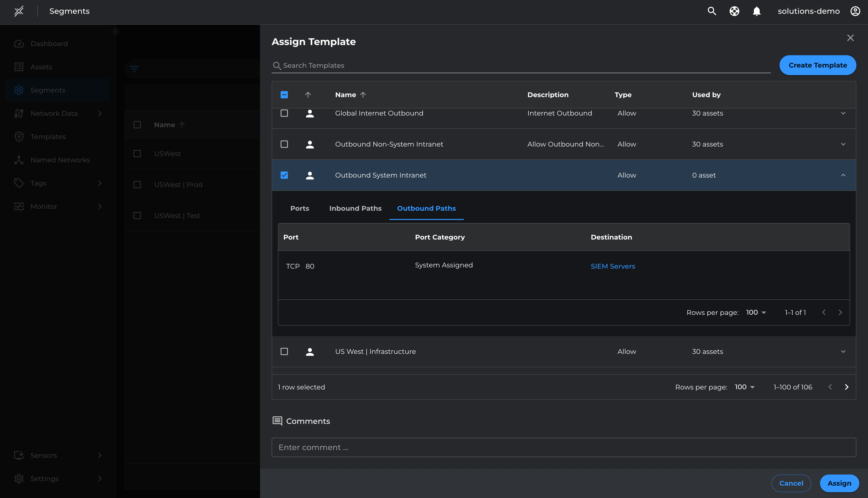Open templates table rows per page dropdown
The image size is (868, 498).
tap(744, 387)
